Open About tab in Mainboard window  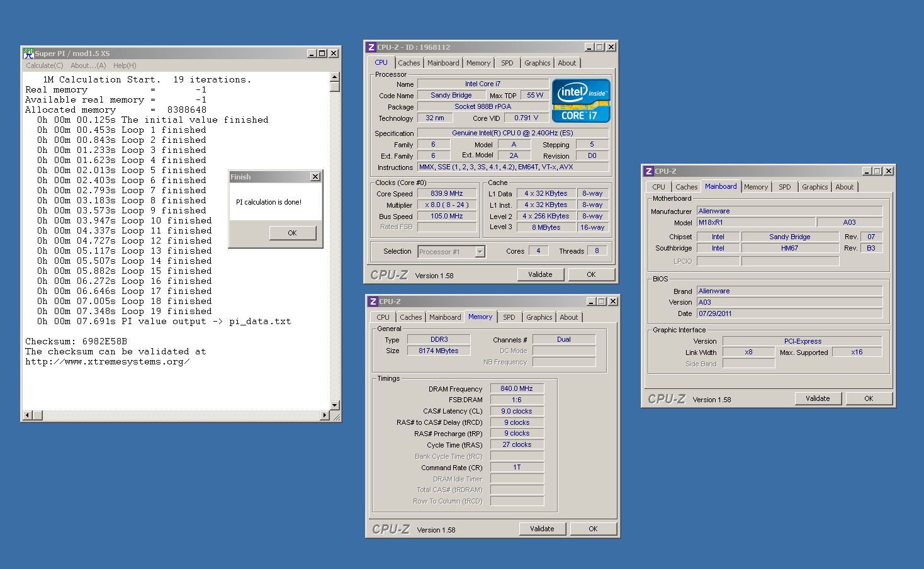point(845,187)
